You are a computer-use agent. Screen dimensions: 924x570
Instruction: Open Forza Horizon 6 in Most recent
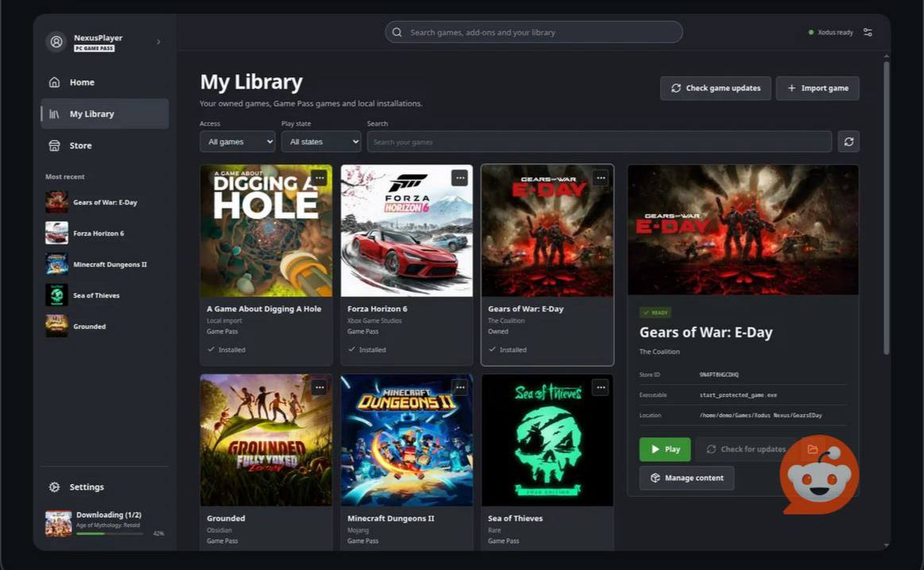tap(104, 234)
